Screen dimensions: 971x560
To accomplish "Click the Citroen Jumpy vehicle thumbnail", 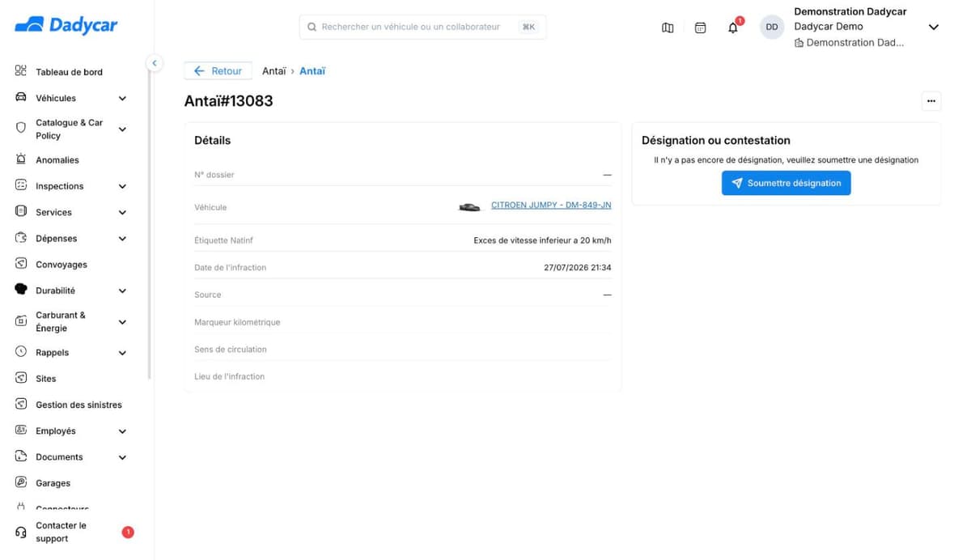I will click(469, 207).
